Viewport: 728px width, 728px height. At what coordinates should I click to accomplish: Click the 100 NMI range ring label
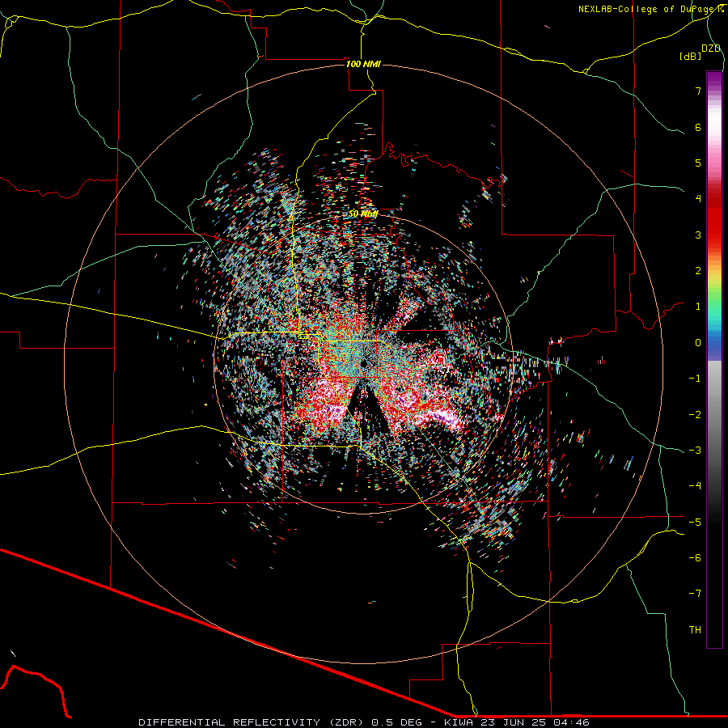tap(363, 64)
